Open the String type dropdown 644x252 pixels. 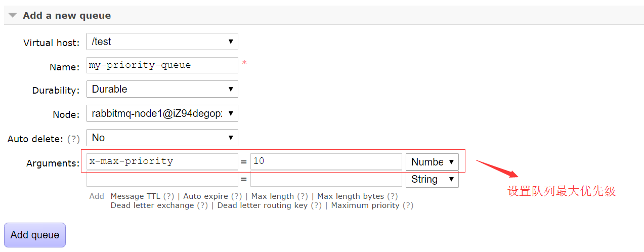[x=432, y=179]
